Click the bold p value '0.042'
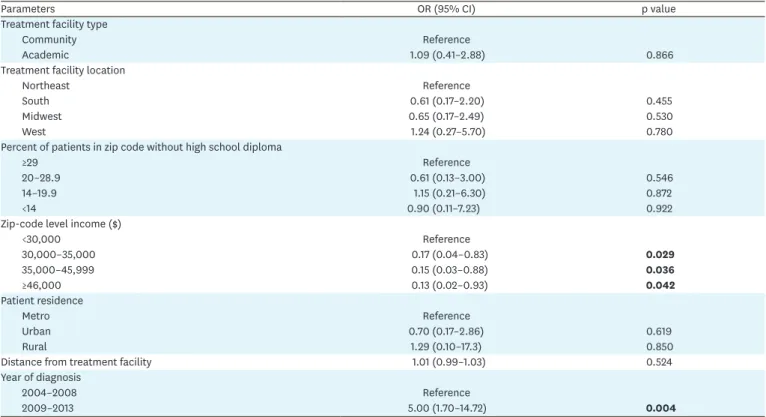Viewport: 766px width, 417px height. tap(660, 285)
